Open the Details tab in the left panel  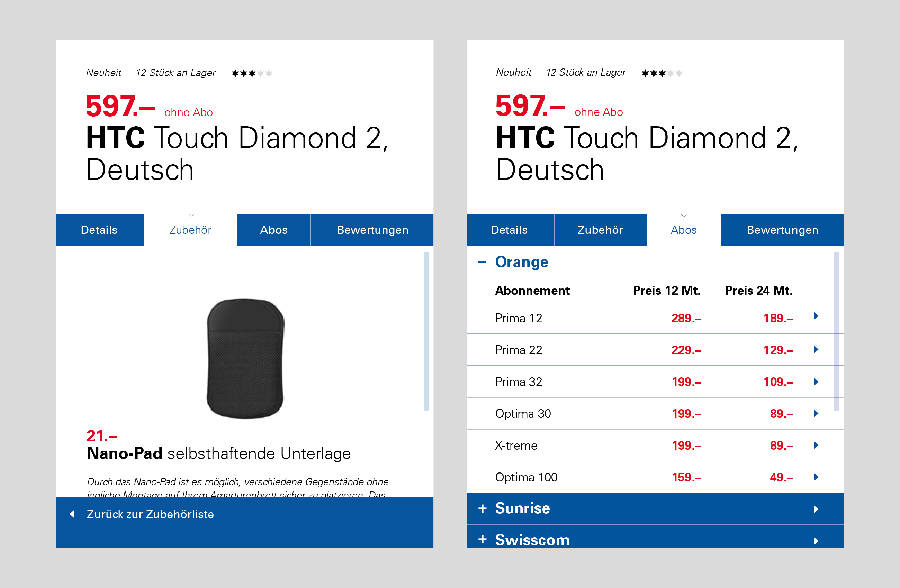pos(99,230)
